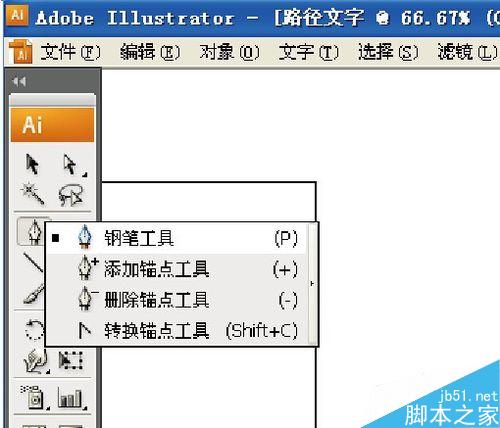Select the Magic Wand tool
Viewport: 500px width, 428px height.
[33, 194]
